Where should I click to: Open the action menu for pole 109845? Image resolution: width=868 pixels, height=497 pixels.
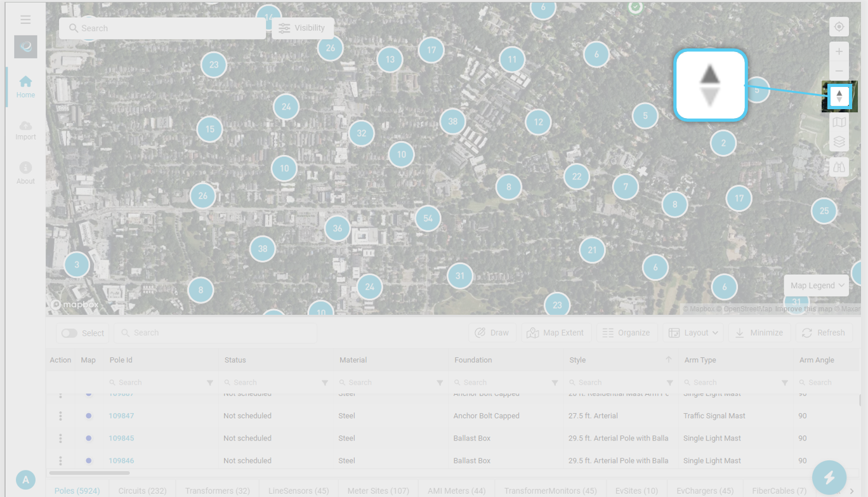click(x=60, y=438)
